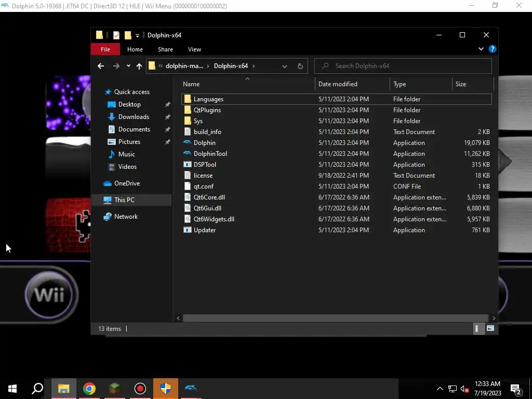Select the Qt6Gui.dll file icon
Image resolution: width=532 pixels, height=399 pixels.
pos(187,208)
